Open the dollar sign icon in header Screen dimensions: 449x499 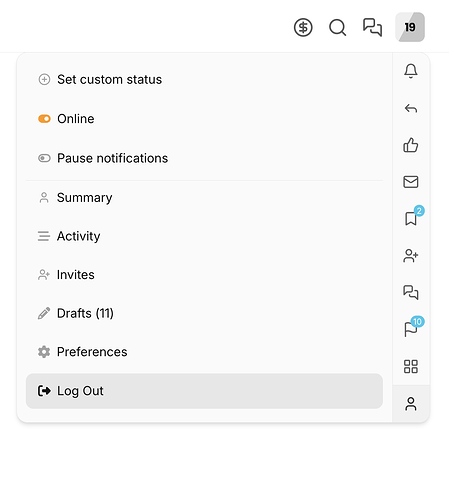coord(303,27)
